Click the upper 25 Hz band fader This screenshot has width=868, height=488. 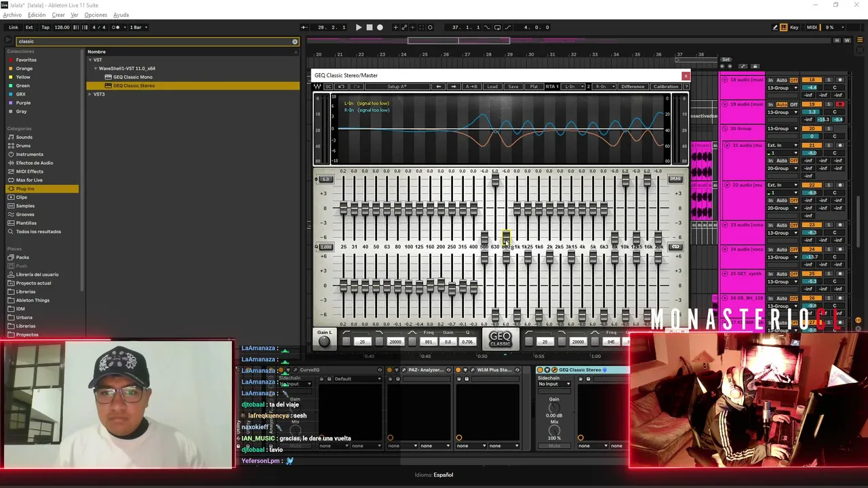coord(344,209)
